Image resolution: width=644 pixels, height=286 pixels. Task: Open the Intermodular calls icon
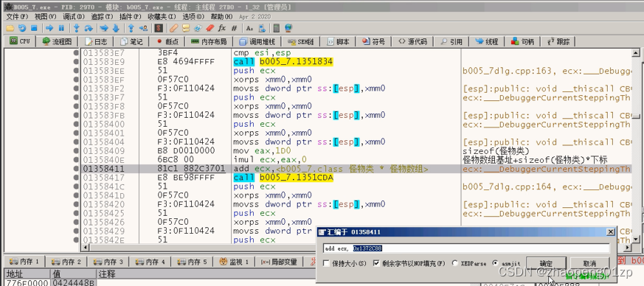[x=262, y=28]
